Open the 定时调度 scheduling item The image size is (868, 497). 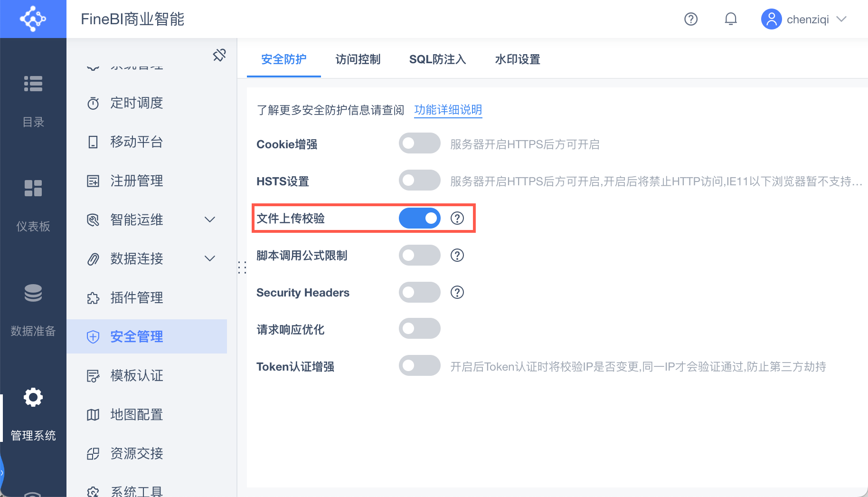tap(137, 103)
